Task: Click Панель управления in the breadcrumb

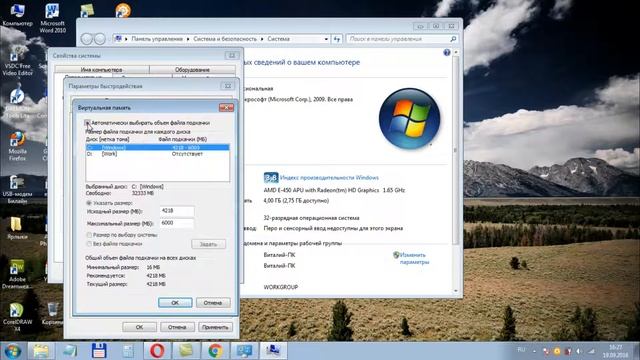Action: point(157,39)
